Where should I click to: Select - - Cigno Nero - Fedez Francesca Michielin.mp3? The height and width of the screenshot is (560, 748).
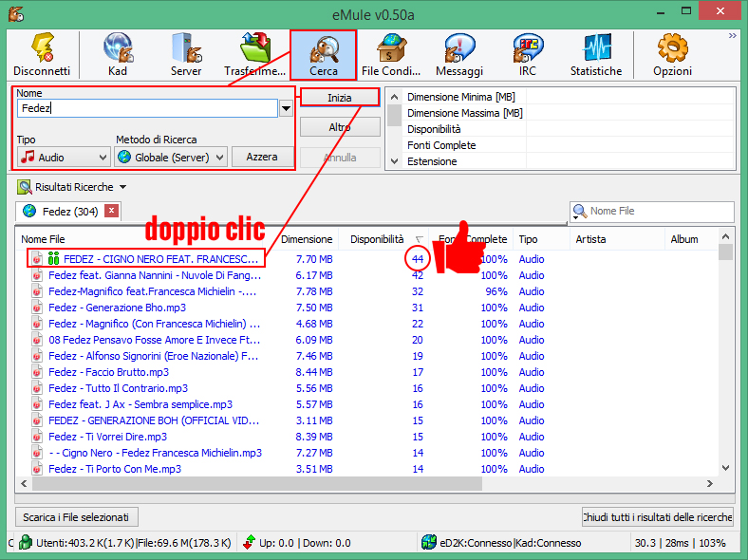coord(155,453)
